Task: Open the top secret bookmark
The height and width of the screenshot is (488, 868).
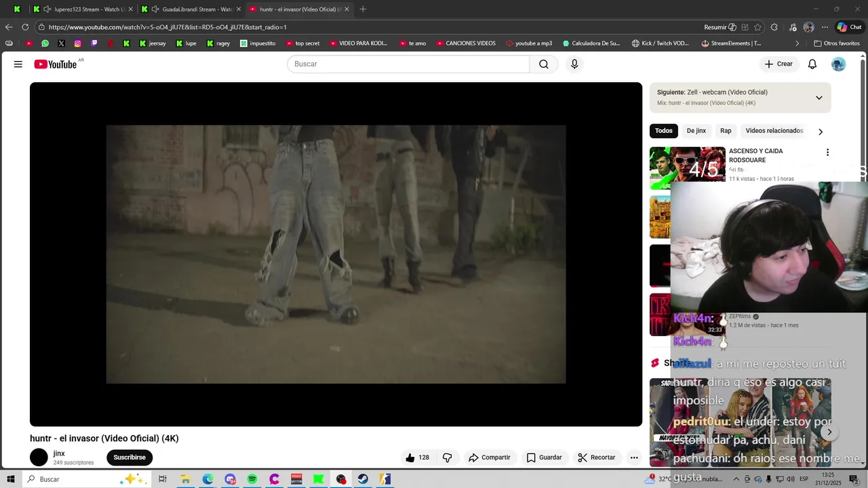Action: click(302, 43)
